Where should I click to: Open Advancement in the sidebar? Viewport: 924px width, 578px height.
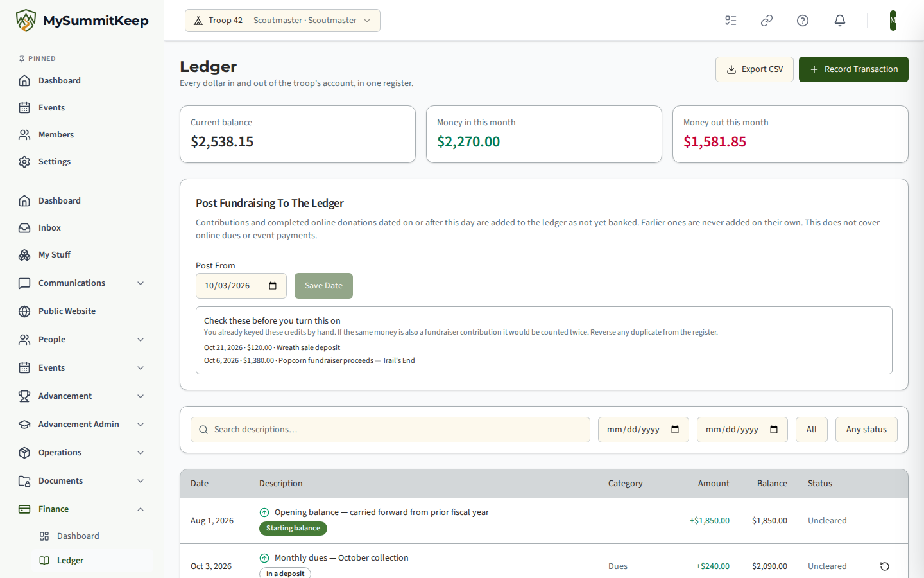pos(82,396)
